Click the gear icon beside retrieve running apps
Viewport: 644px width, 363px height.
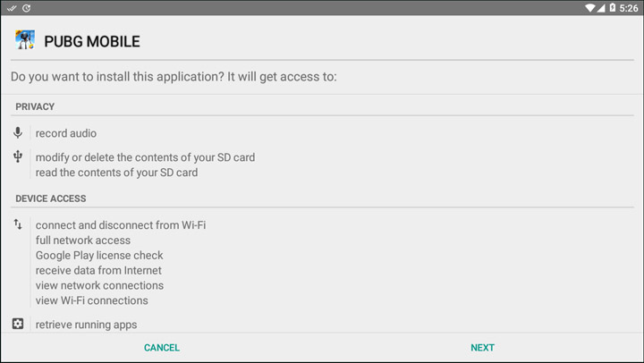click(x=18, y=324)
